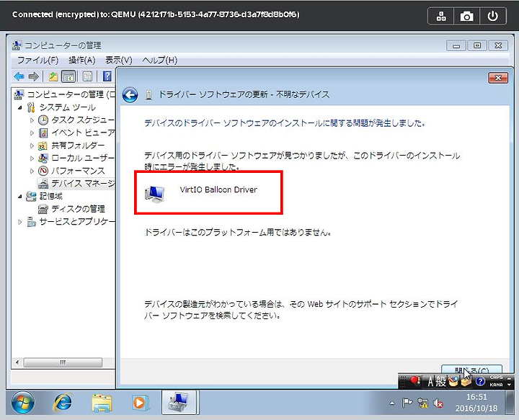Click the power icon in the console header
The height and width of the screenshot is (420, 519).
tap(492, 16)
